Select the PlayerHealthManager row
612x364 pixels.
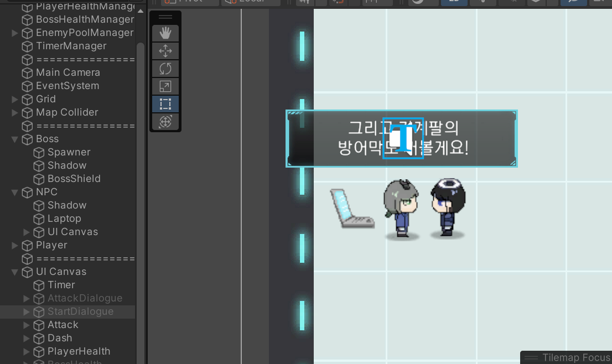click(68, 6)
